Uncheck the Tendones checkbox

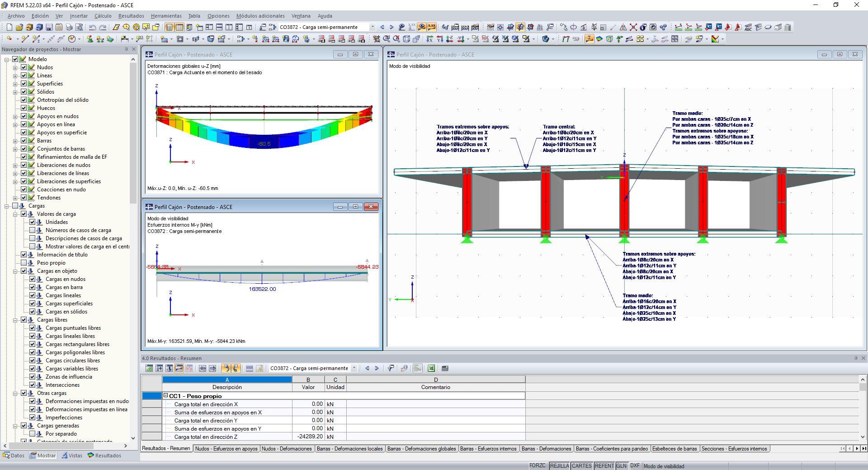pyautogui.click(x=24, y=198)
